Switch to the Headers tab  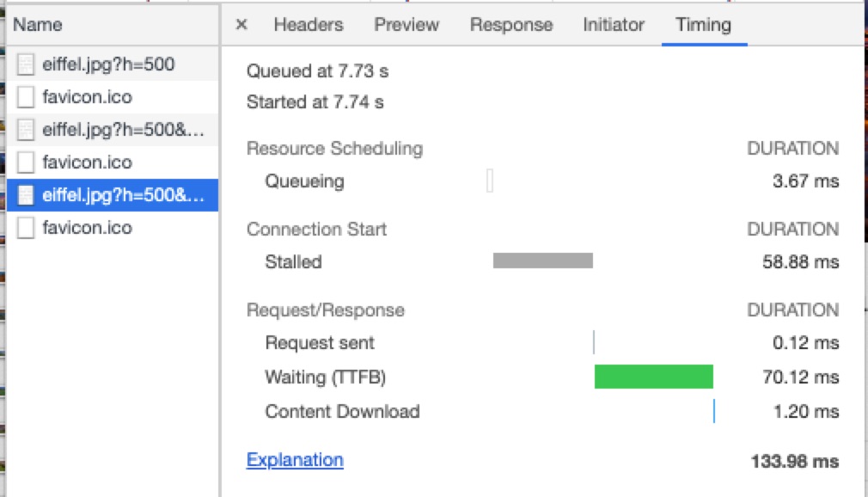(x=308, y=25)
